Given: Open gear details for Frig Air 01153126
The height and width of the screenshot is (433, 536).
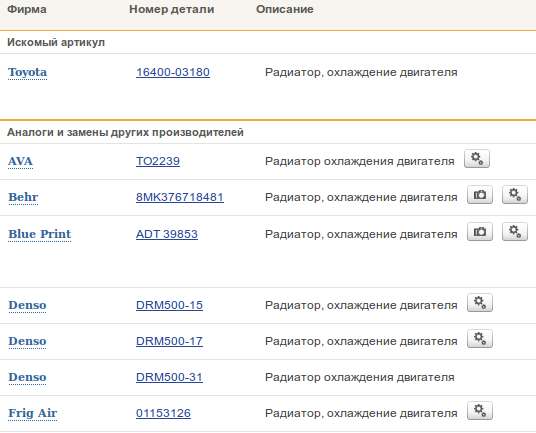Looking at the screenshot, I should 480,411.
